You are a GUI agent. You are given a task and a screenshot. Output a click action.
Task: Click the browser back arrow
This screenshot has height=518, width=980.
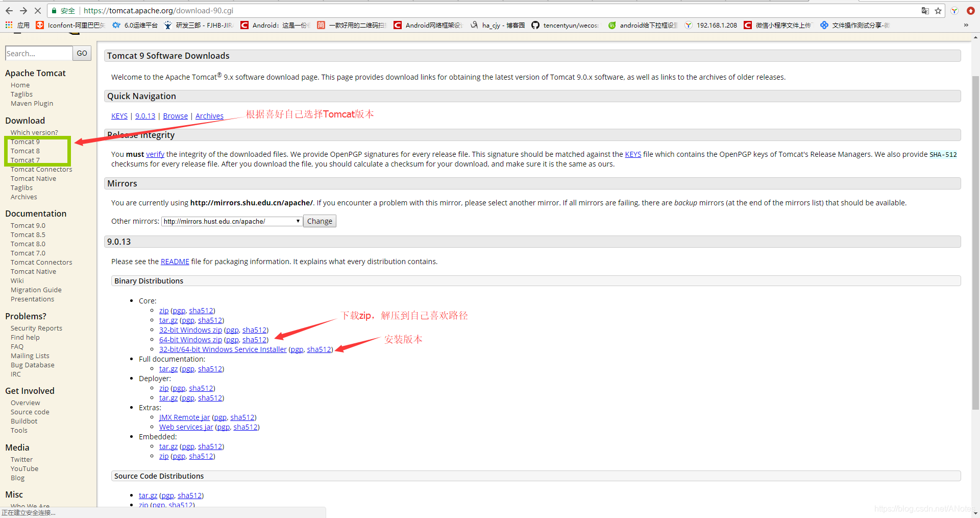(10, 10)
